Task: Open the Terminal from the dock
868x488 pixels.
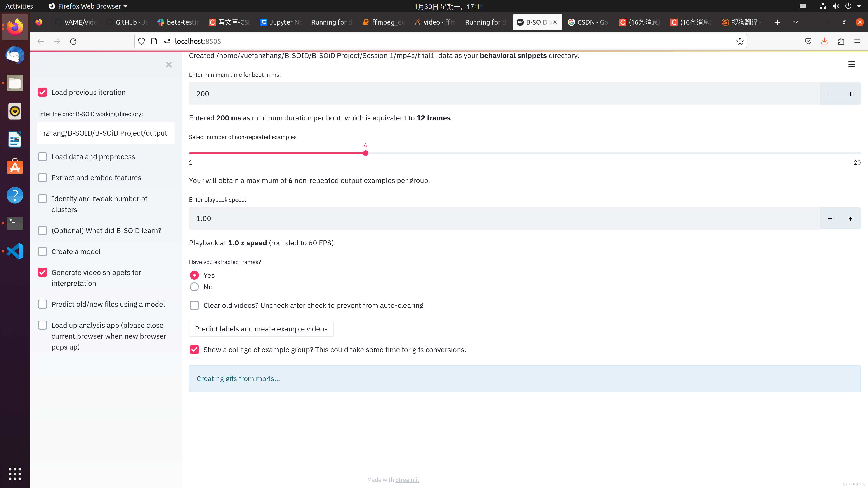Action: click(x=15, y=223)
